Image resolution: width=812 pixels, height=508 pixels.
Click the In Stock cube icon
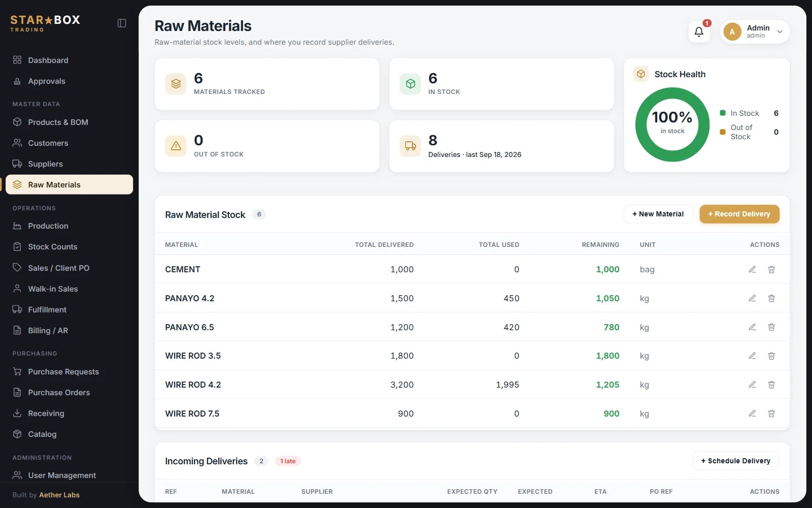410,84
